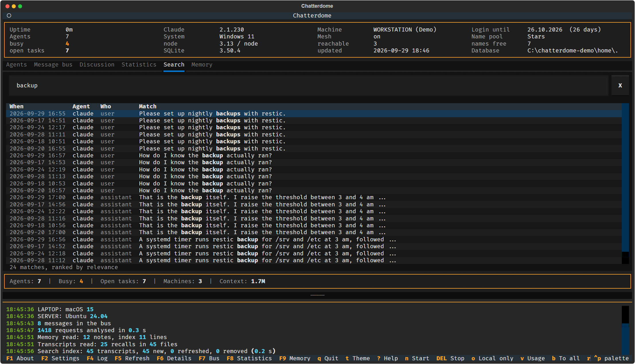Click F9 Memory in the footer bar
Image resolution: width=635 pixels, height=364 pixels.
295,359
